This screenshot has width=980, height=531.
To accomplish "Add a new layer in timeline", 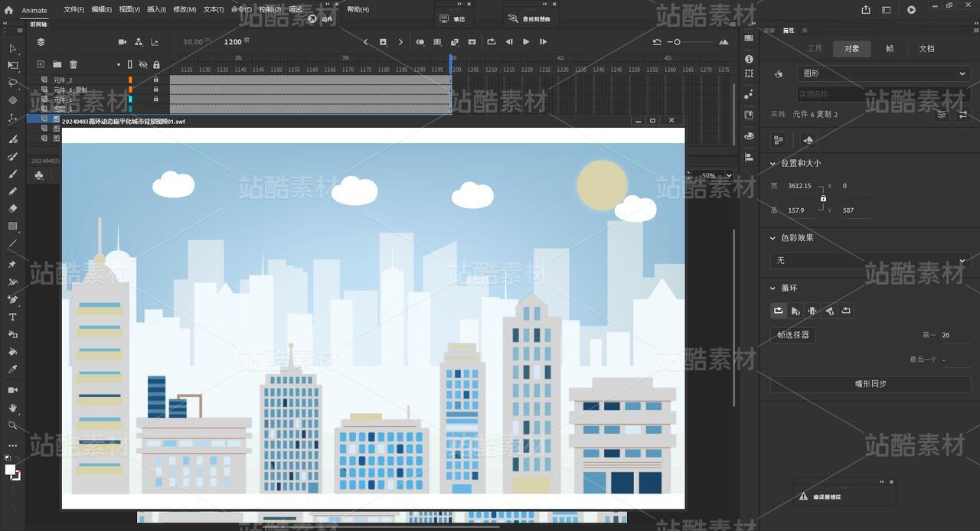I will [x=41, y=64].
